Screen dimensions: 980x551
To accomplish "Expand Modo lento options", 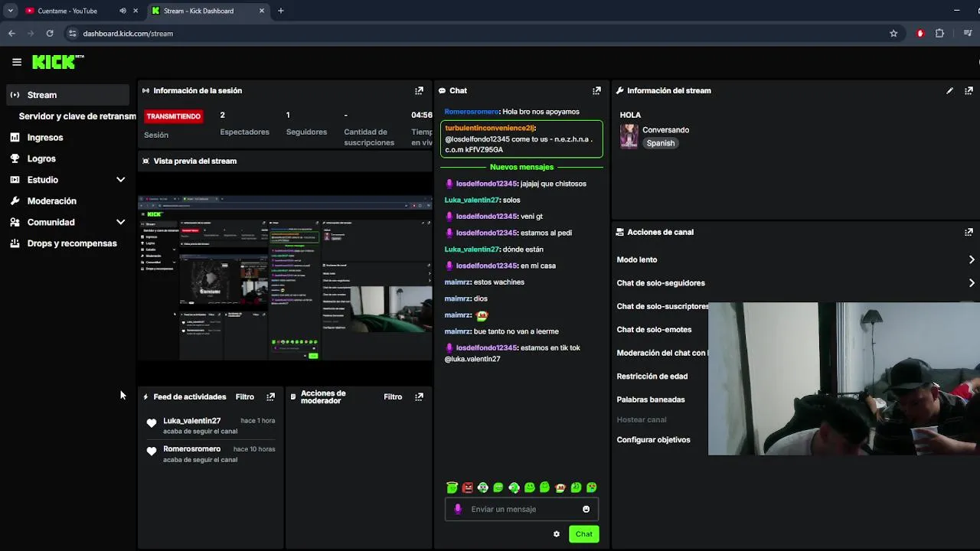I will [972, 259].
